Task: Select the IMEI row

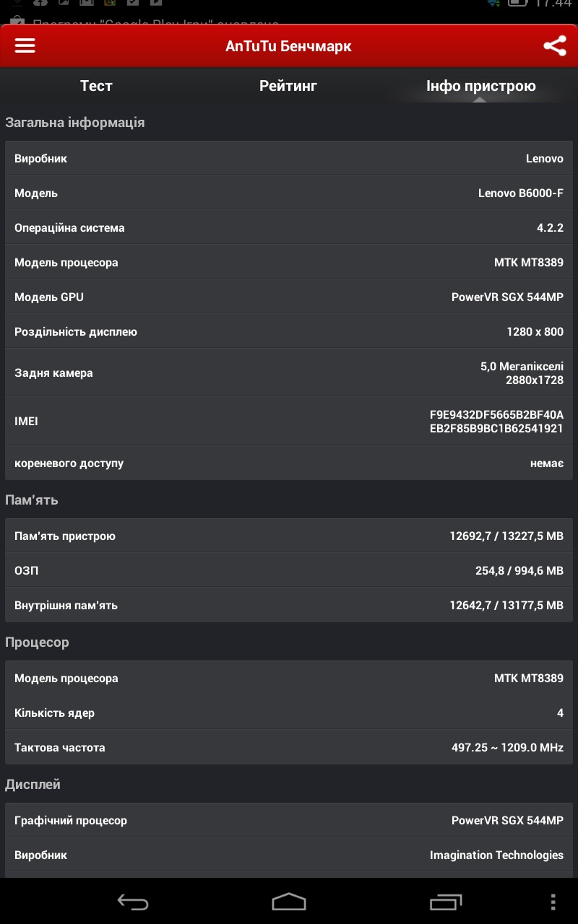Action: pos(289,421)
